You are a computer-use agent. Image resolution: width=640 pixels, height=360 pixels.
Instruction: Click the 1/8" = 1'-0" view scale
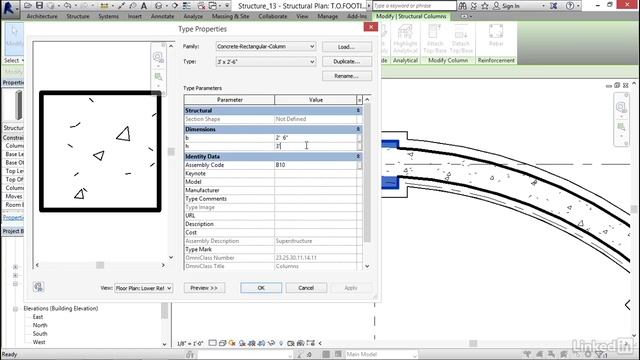coord(190,344)
